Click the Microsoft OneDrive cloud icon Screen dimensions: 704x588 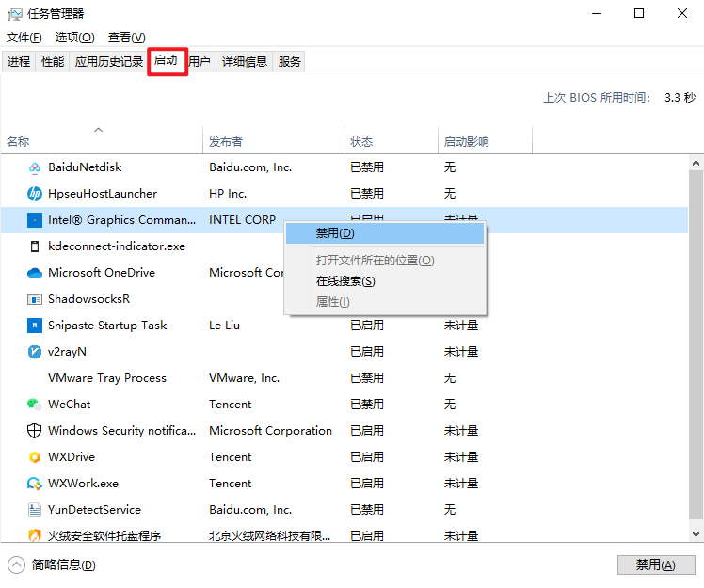pyautogui.click(x=35, y=273)
